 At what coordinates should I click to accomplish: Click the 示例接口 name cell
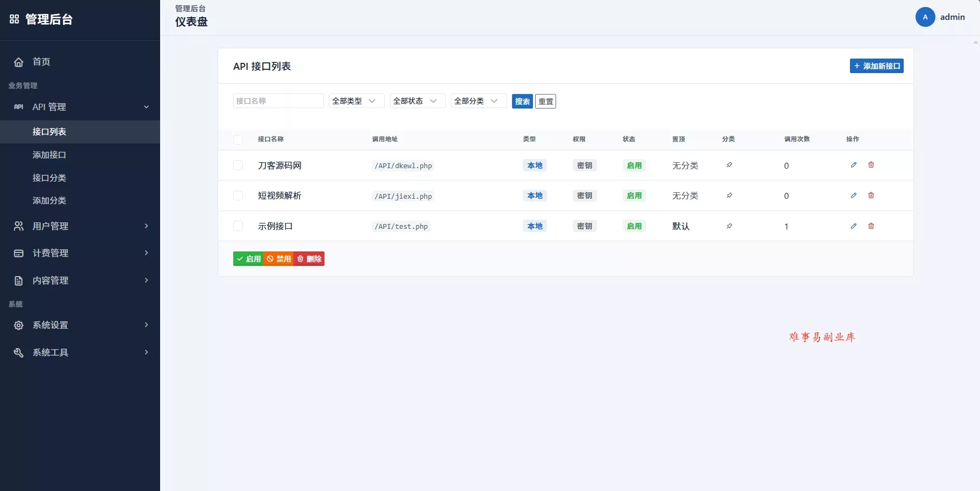[x=275, y=226]
